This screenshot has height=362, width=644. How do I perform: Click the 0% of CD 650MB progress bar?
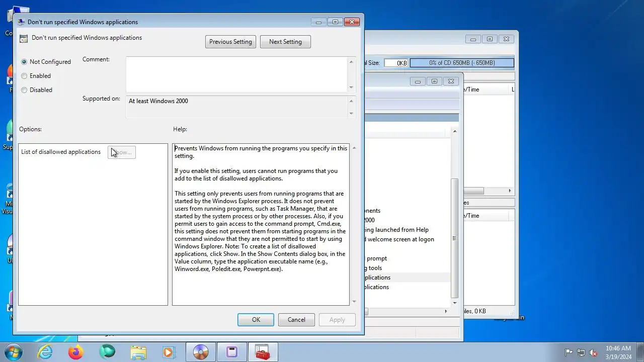click(x=462, y=63)
